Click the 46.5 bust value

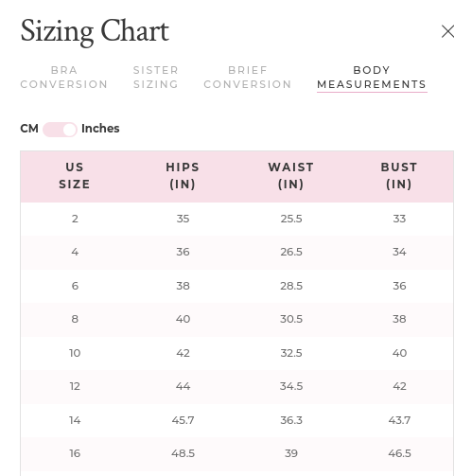click(x=399, y=453)
